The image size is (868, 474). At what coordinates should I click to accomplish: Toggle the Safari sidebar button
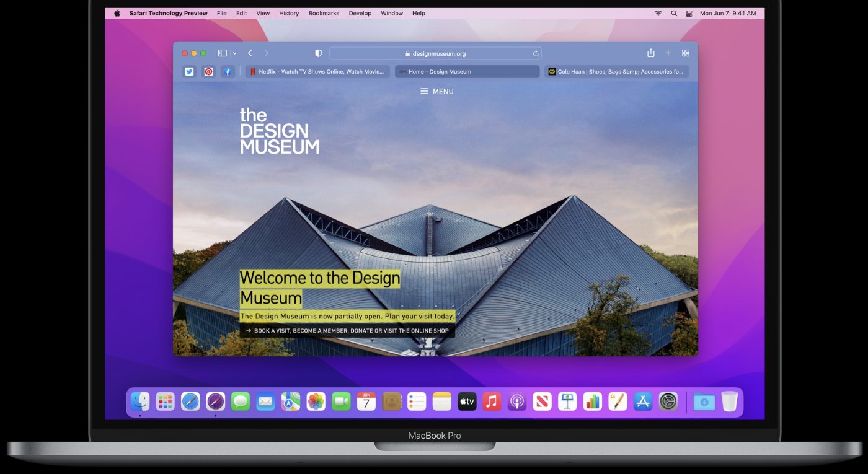(x=222, y=53)
